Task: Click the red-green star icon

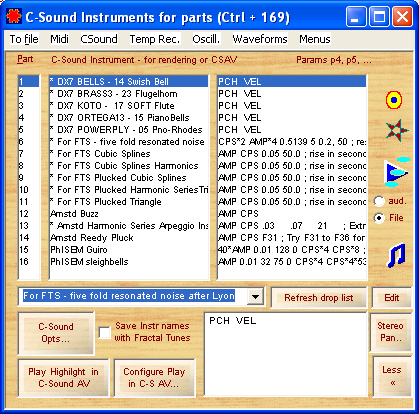Action: tap(396, 130)
